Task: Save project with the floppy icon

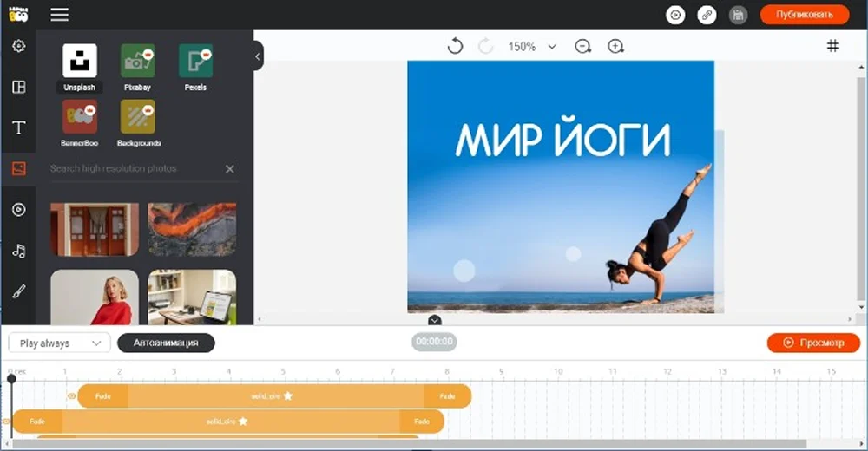Action: pyautogui.click(x=738, y=15)
